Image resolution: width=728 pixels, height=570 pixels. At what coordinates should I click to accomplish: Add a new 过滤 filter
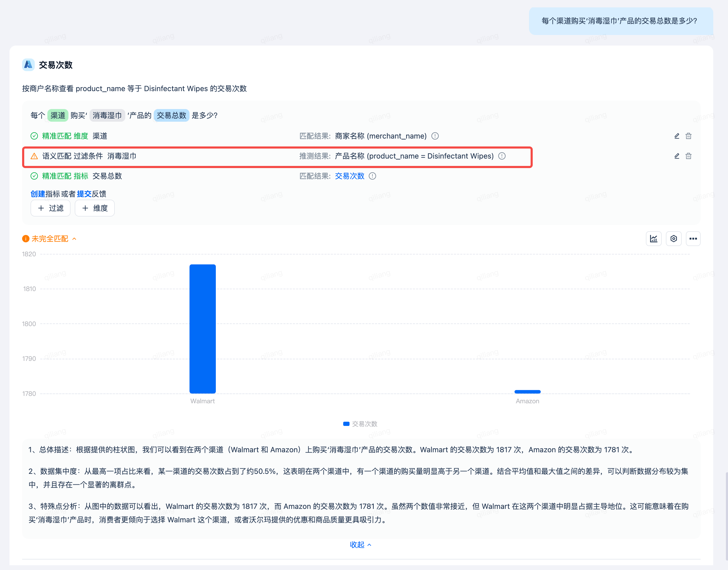pyautogui.click(x=50, y=208)
